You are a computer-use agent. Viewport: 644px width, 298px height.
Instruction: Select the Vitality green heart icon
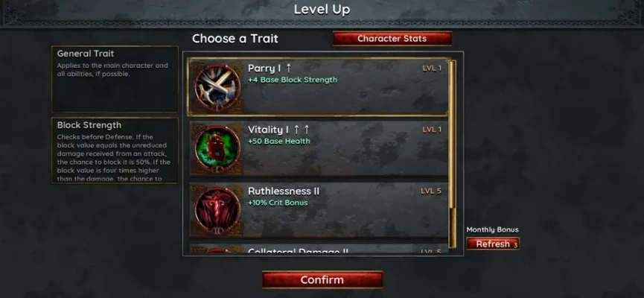[217, 148]
